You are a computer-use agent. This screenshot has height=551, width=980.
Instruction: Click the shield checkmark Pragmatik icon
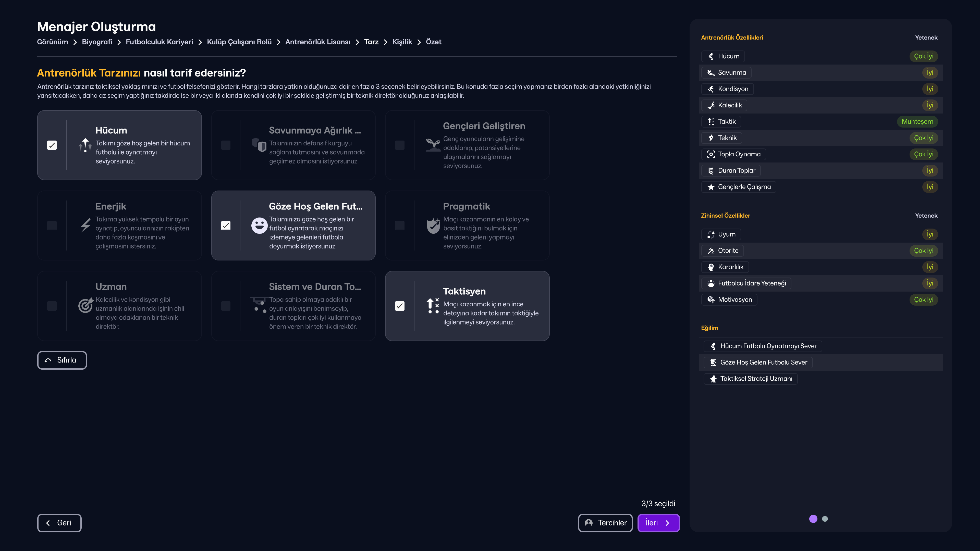point(433,226)
